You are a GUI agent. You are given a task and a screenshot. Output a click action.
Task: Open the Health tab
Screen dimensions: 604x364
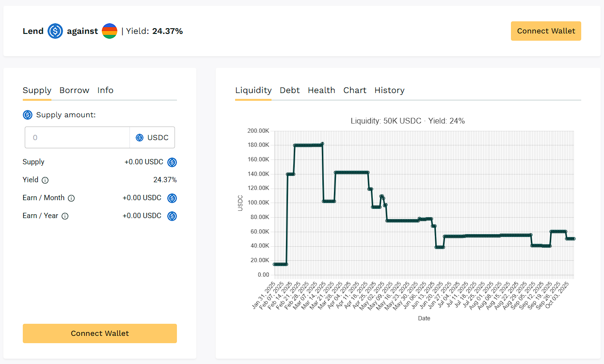click(x=321, y=90)
